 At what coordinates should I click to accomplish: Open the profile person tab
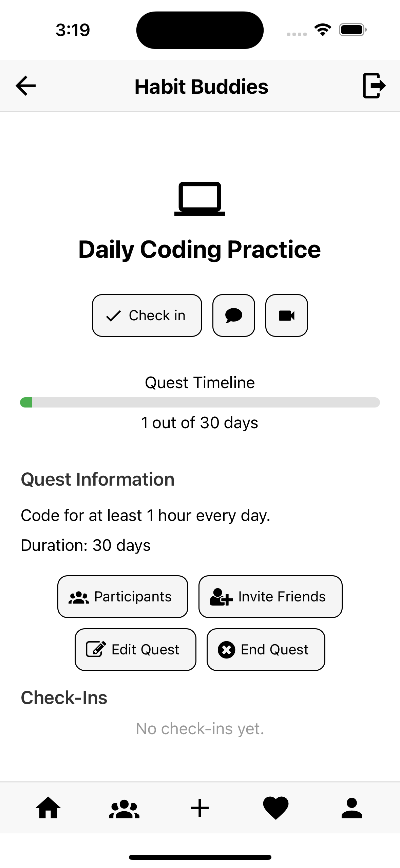tap(351, 808)
